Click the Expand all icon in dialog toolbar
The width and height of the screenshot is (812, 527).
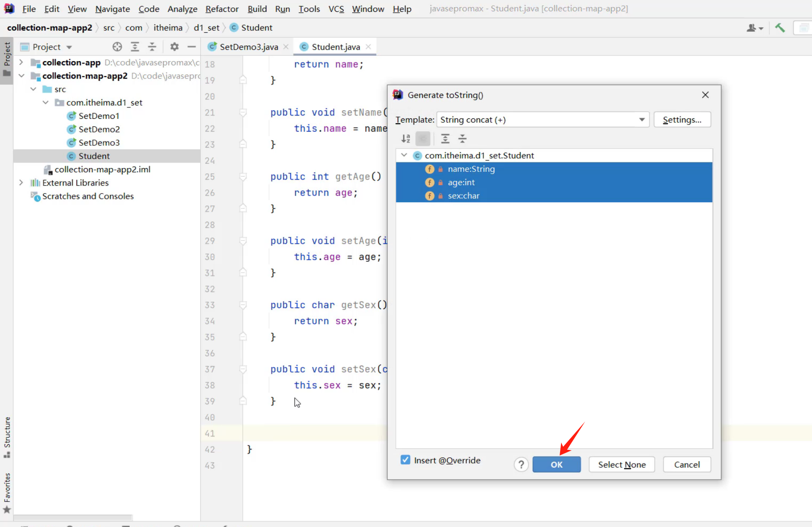pos(445,139)
